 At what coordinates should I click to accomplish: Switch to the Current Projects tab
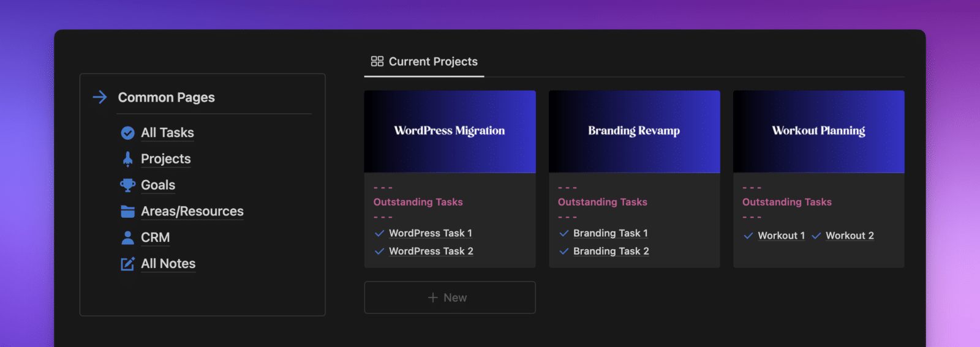[x=432, y=62]
